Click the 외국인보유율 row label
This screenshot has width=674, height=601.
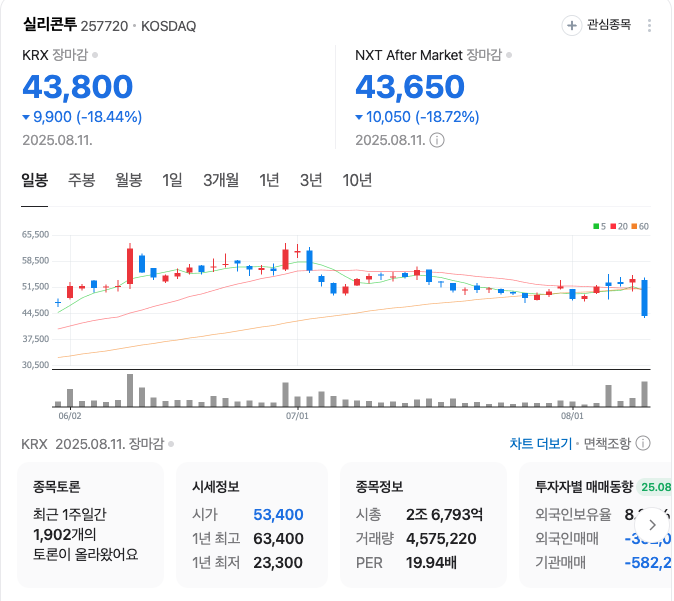click(x=573, y=515)
